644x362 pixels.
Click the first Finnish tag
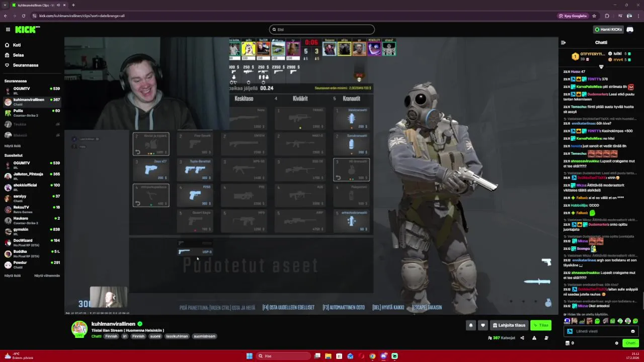(x=111, y=336)
